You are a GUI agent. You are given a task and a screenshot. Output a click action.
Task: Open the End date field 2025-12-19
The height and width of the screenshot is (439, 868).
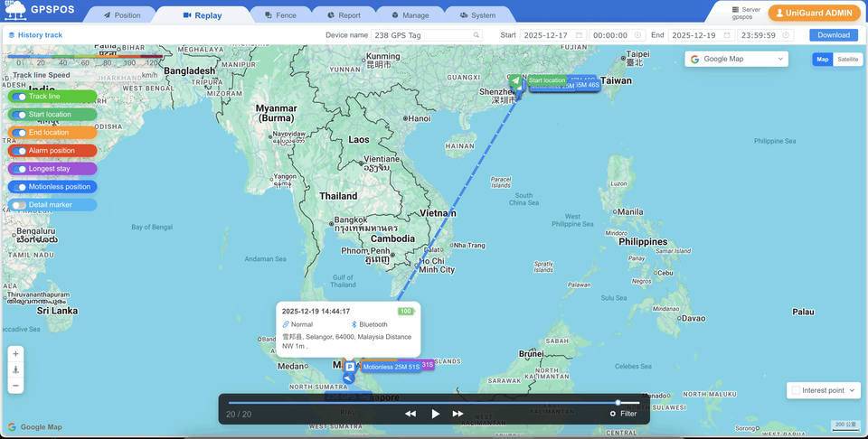[x=702, y=35]
